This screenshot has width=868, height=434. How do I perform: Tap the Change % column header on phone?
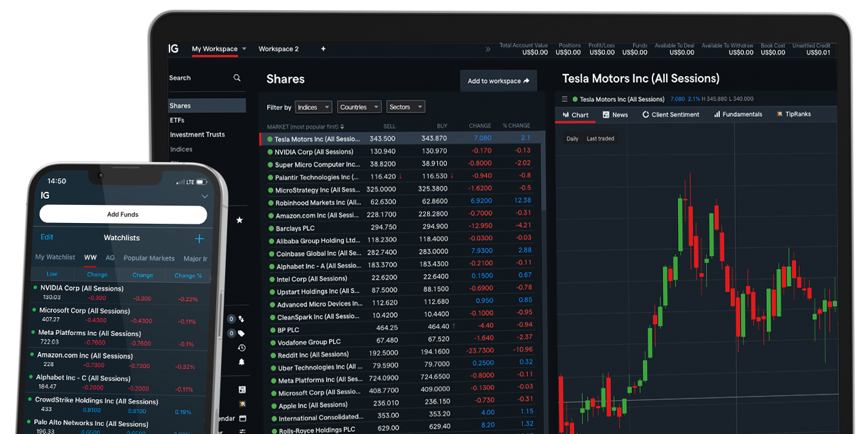pos(188,276)
